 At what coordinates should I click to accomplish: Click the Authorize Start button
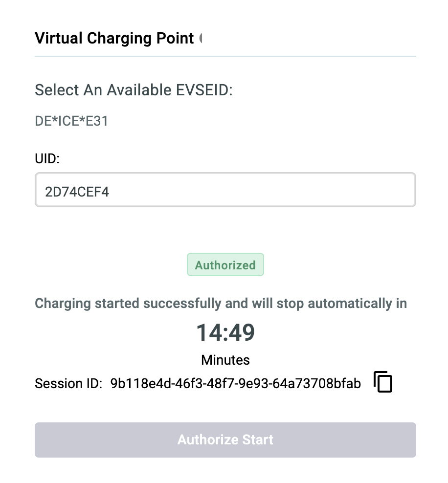click(x=225, y=440)
